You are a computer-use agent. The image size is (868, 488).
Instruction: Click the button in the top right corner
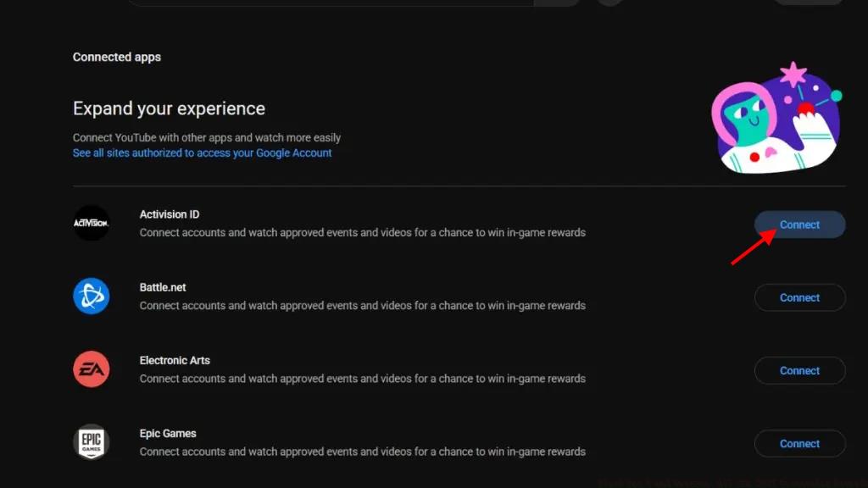(806, 3)
